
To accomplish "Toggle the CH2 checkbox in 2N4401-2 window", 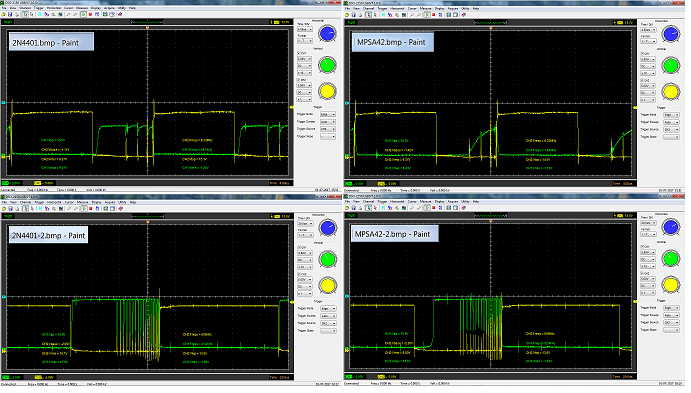I will click(298, 274).
